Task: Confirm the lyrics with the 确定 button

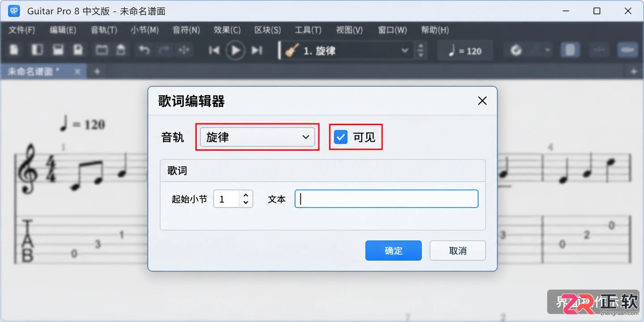Action: point(394,250)
